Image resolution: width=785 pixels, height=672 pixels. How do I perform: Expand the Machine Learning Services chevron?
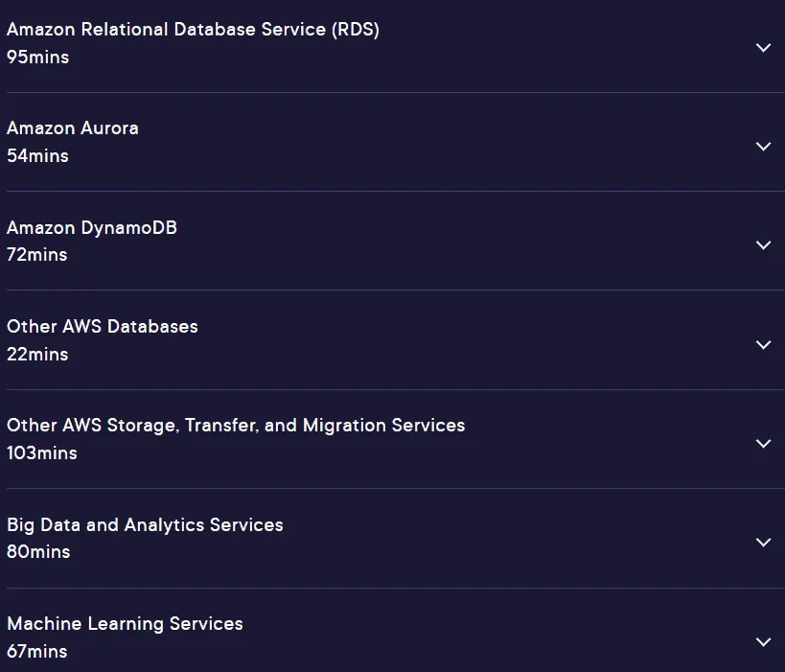point(763,641)
